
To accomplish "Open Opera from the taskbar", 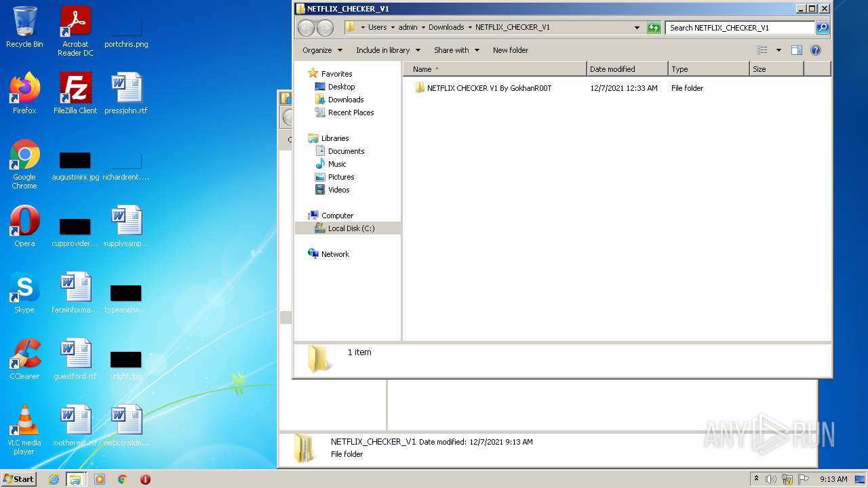I will point(145,479).
